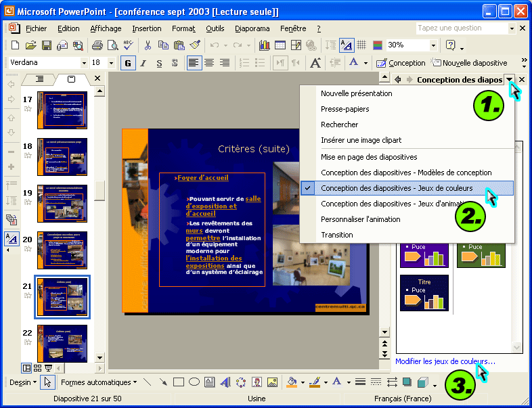Image resolution: width=532 pixels, height=408 pixels.
Task: Draw a Line with the line tool
Action: tap(148, 382)
